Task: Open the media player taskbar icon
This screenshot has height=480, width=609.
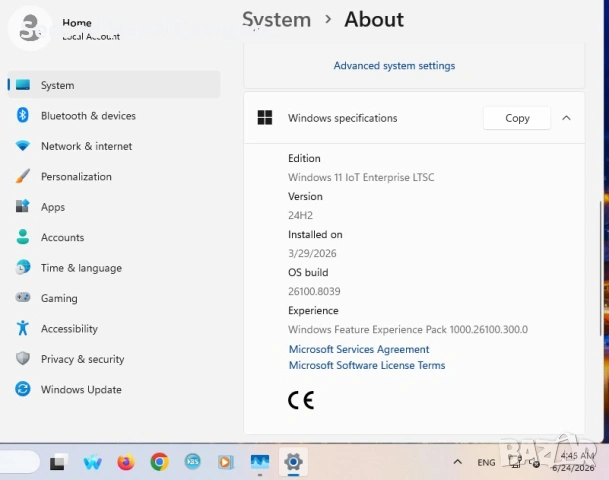Action: pos(226,462)
